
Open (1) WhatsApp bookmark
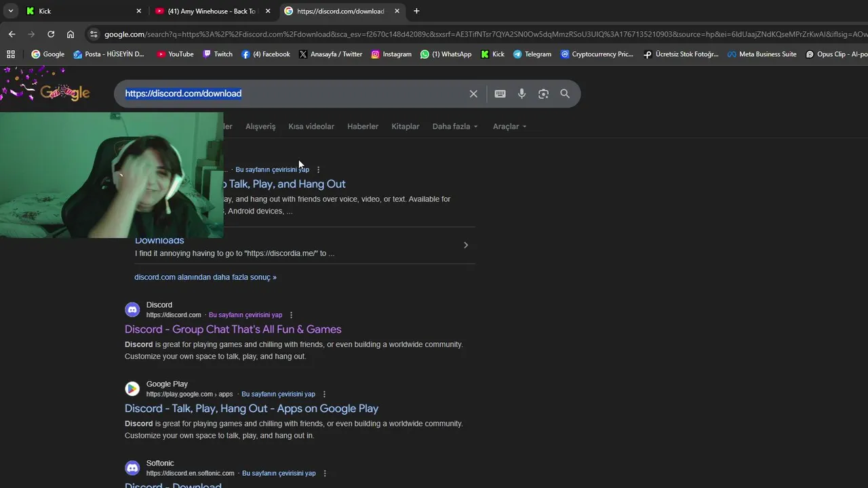coord(446,54)
